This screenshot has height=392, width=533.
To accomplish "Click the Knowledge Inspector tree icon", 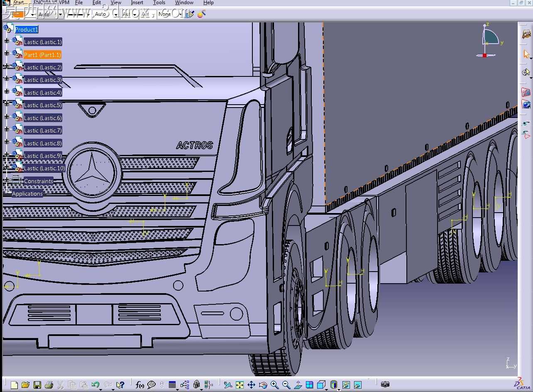I will (185, 385).
